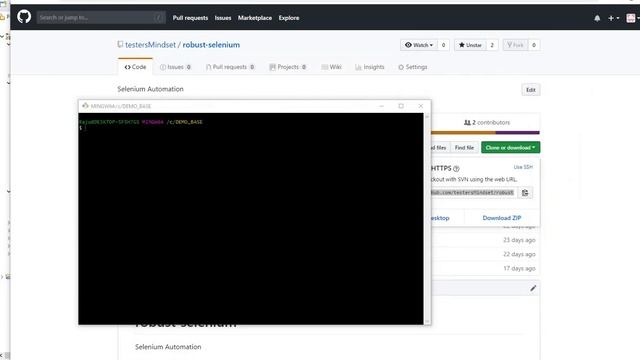Switch to the repository Pull requests tab

[230, 67]
